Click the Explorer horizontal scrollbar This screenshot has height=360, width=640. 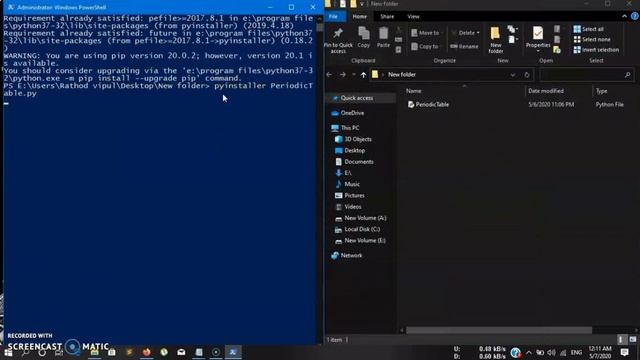[498, 330]
